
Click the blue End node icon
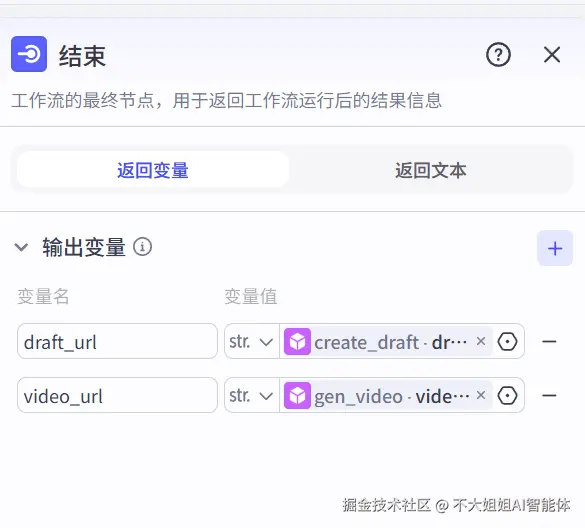pyautogui.click(x=29, y=54)
